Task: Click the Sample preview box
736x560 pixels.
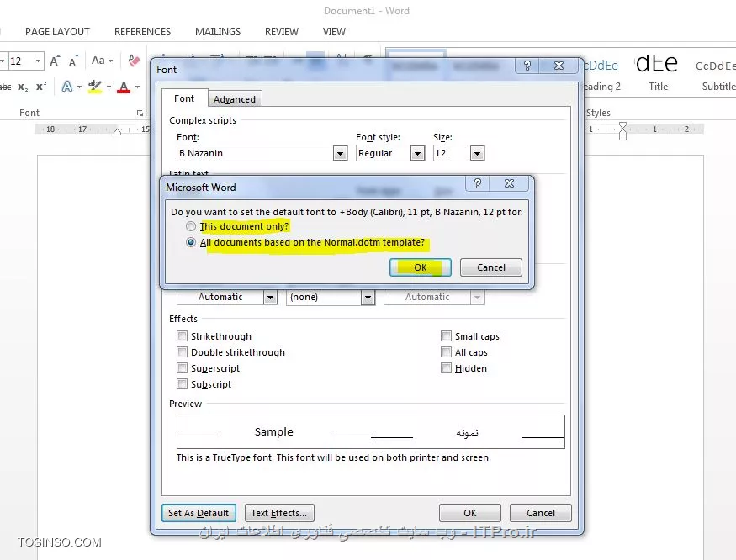Action: 370,432
